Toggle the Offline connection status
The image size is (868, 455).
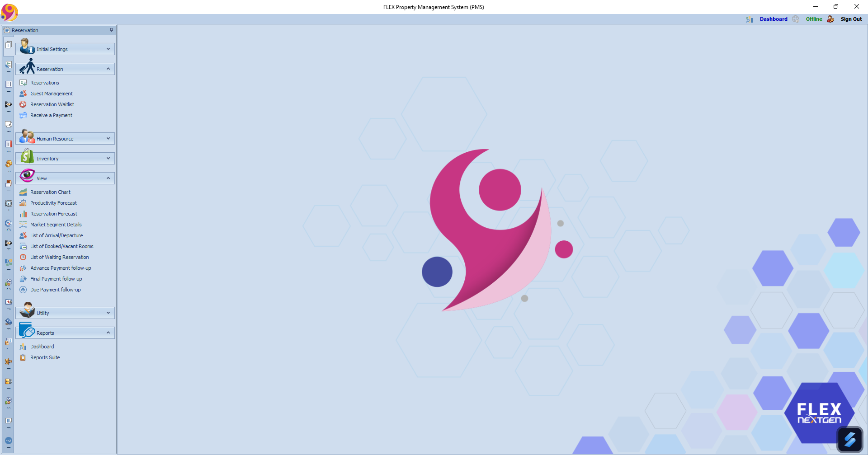(x=814, y=19)
